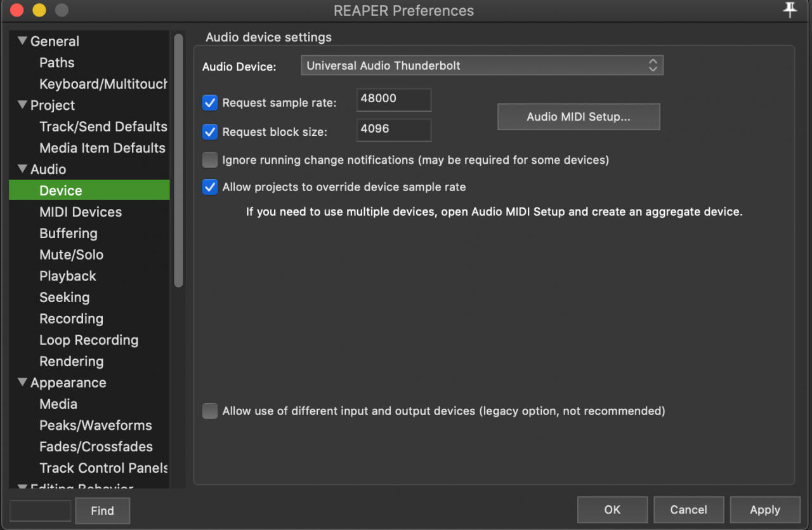Click the block size field showing 4096
The height and width of the screenshot is (530, 812).
394,129
